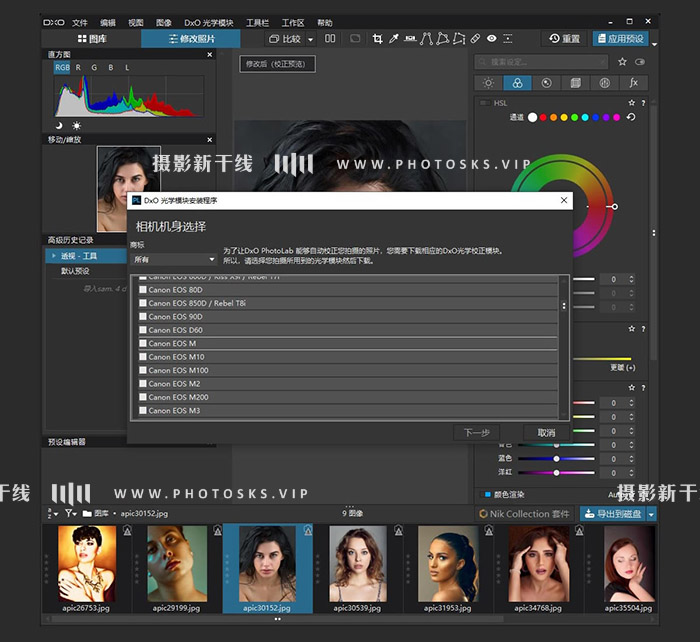Viewport: 700px width, 642px height.
Task: Check the Canon EOS 80D checkbox
Action: [143, 290]
